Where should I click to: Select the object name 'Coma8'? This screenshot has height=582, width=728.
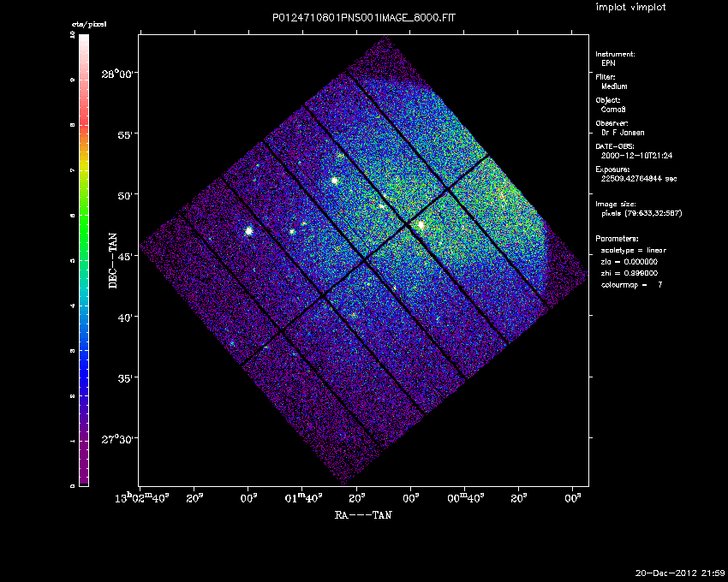coord(613,110)
